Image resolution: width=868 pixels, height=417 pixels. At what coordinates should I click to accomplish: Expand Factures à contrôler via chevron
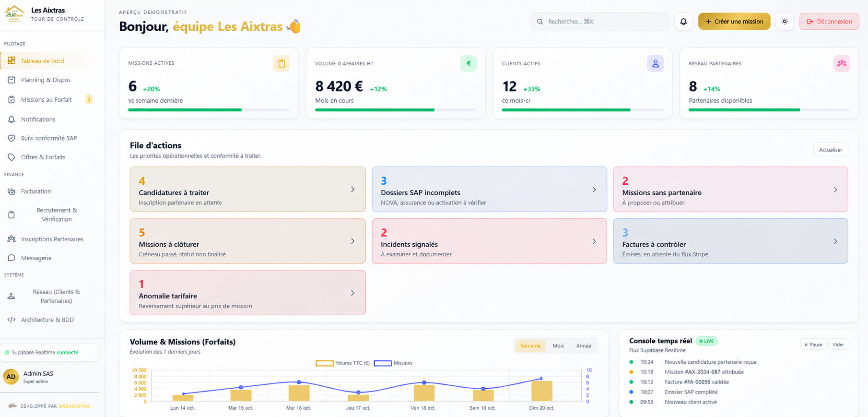835,241
